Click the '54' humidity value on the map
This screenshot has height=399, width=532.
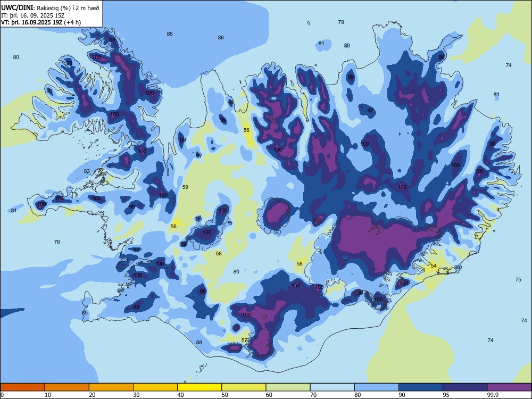(434, 265)
